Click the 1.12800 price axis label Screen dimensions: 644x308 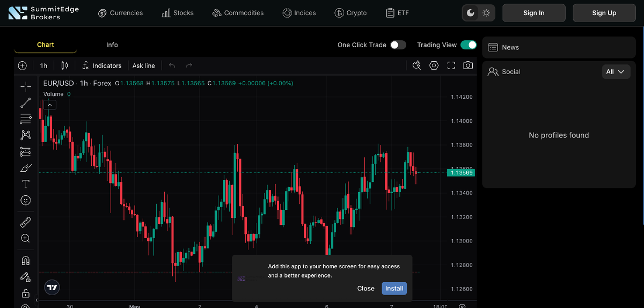[462, 265]
